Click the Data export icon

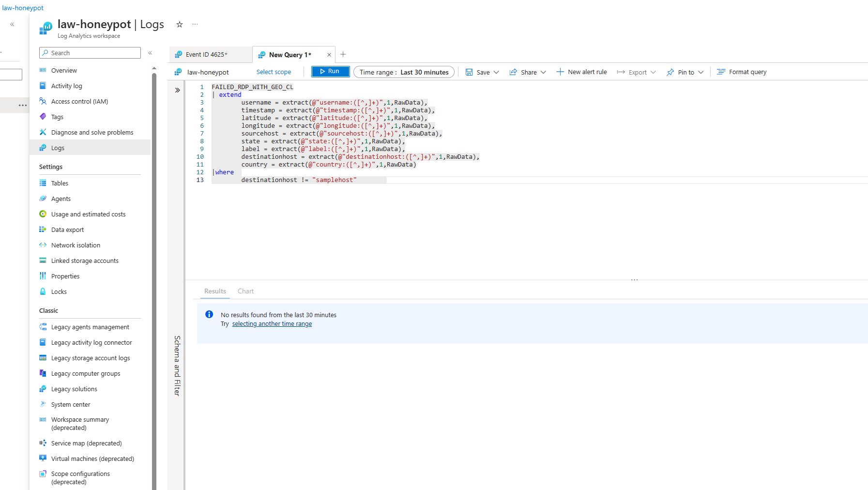(43, 230)
